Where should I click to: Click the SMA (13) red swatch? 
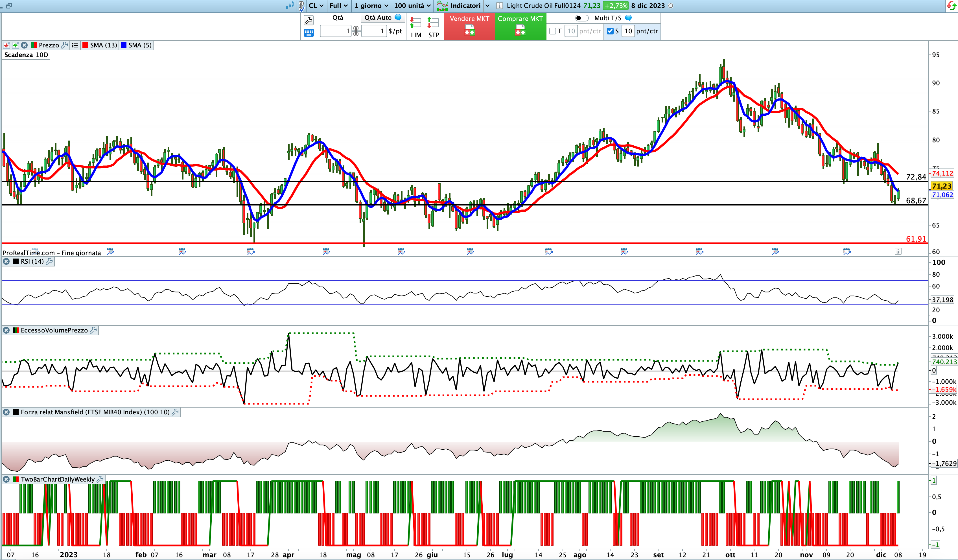coord(86,45)
